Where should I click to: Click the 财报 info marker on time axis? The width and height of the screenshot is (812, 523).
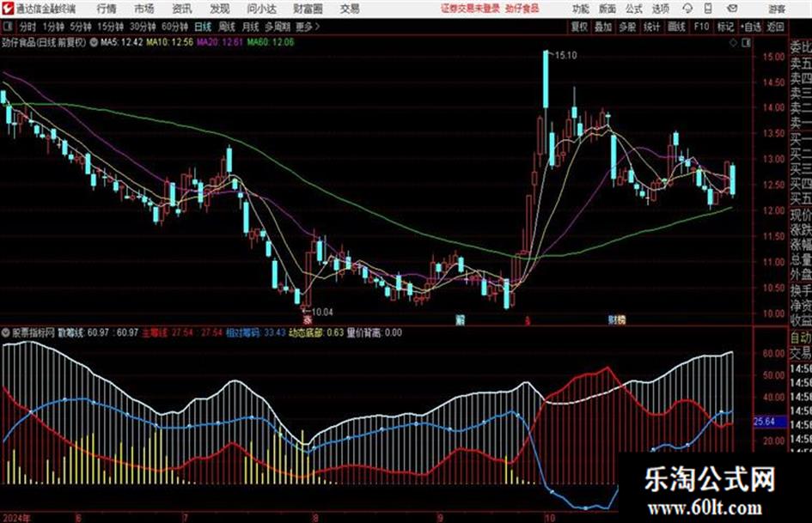coord(617,319)
